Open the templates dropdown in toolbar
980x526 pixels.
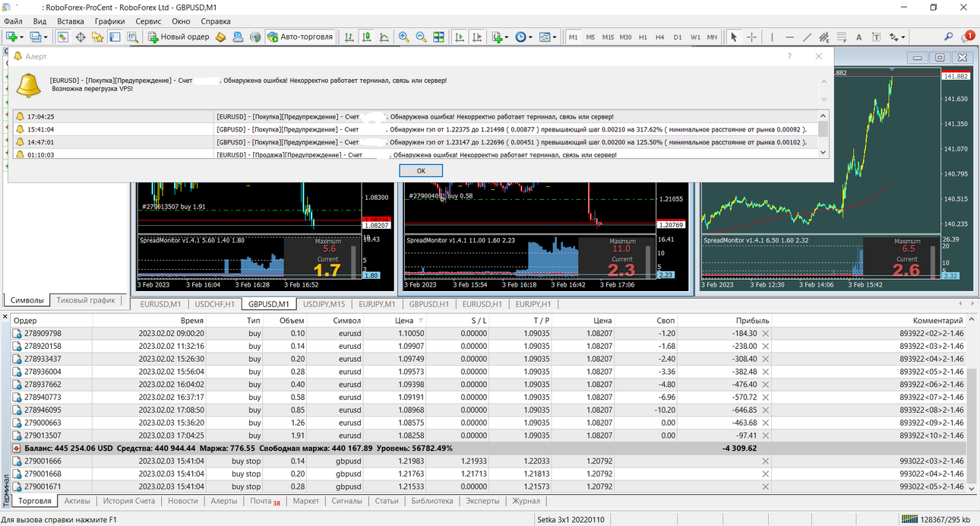click(x=555, y=36)
